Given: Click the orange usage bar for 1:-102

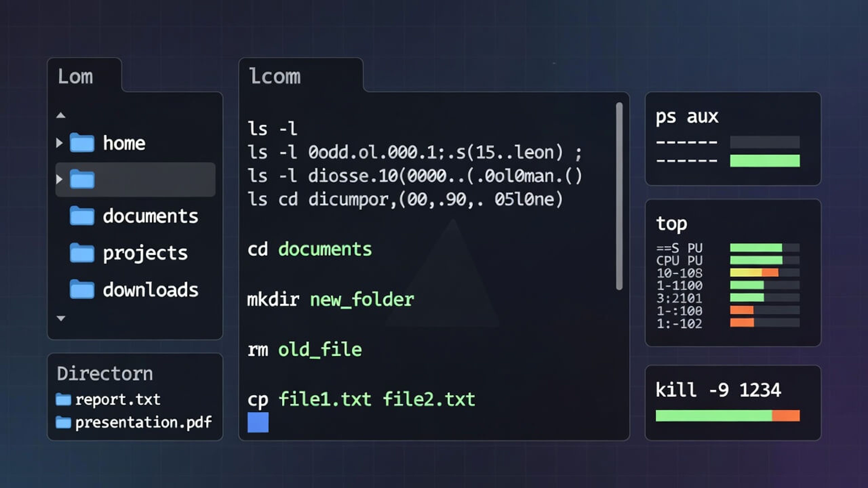Looking at the screenshot, I should [x=742, y=323].
